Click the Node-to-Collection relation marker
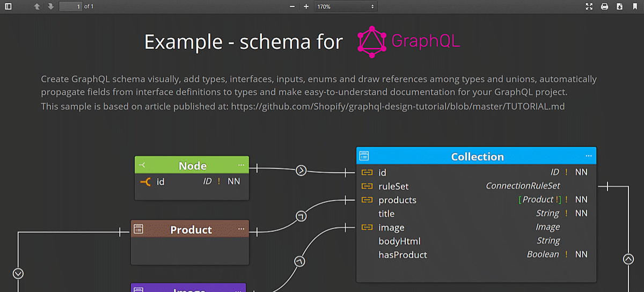This screenshot has width=644, height=292. 301,171
